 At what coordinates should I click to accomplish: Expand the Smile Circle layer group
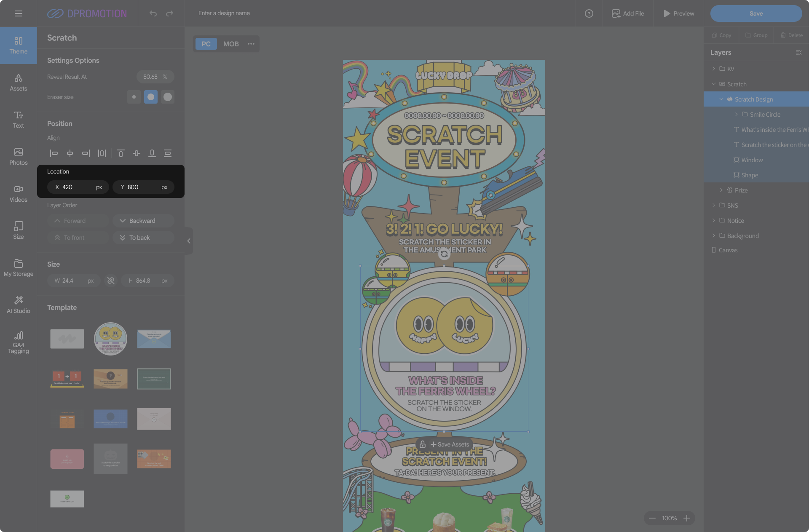pyautogui.click(x=736, y=114)
